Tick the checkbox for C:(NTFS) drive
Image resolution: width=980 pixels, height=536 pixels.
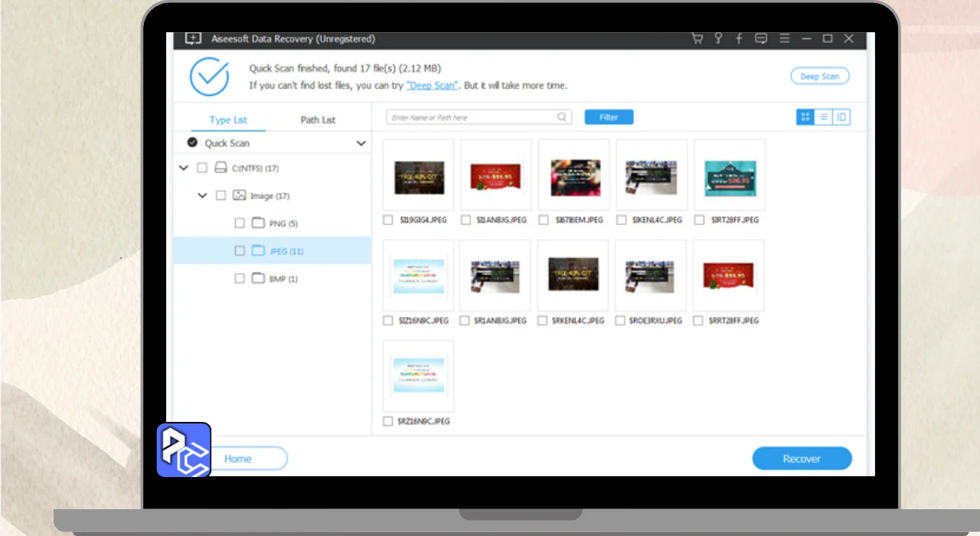click(x=202, y=168)
